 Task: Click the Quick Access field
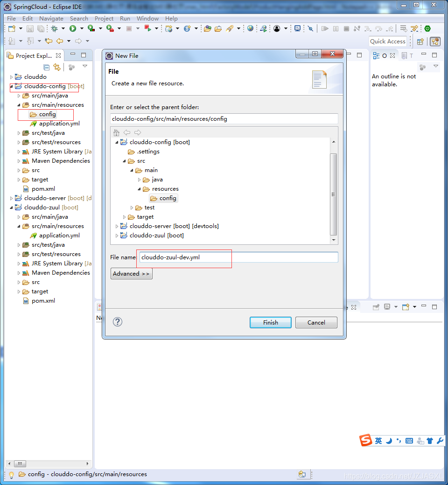[388, 42]
